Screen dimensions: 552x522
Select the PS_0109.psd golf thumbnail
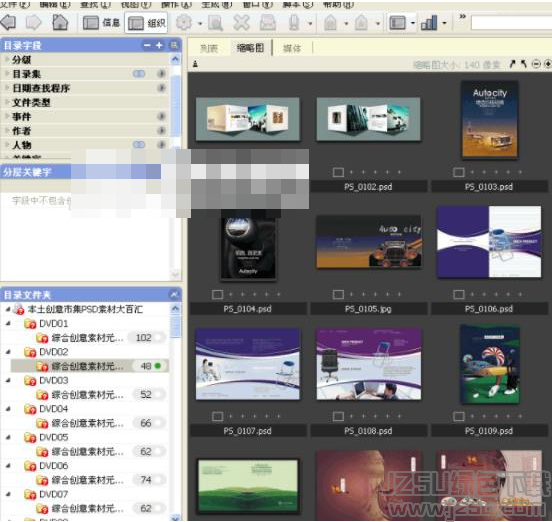[x=489, y=364]
